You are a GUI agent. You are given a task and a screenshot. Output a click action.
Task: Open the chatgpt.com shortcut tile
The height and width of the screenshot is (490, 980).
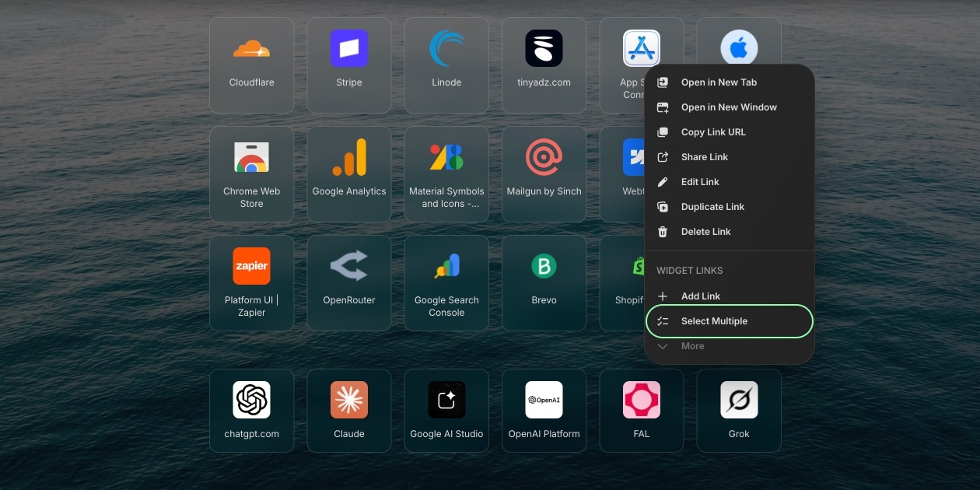point(251,411)
